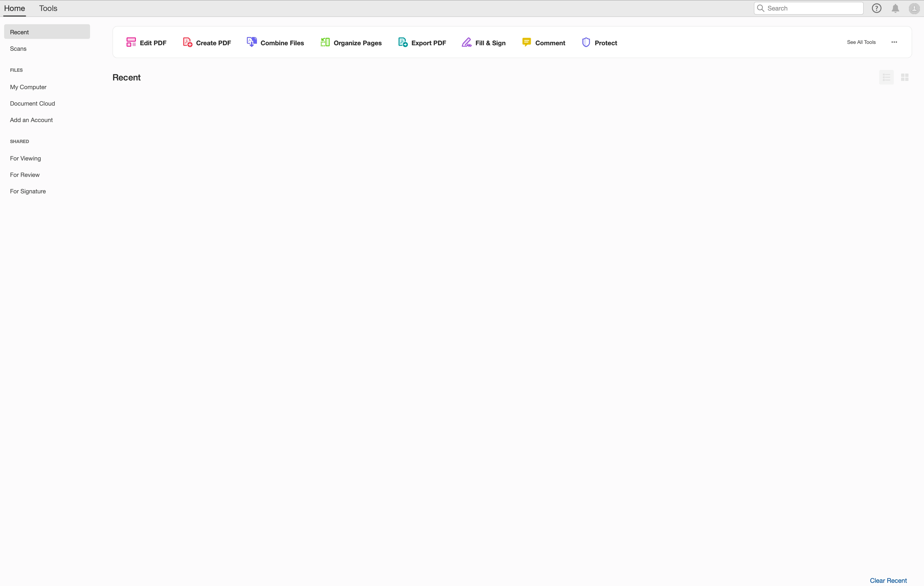The width and height of the screenshot is (924, 586).
Task: Open the Create PDF tool
Action: coord(207,43)
